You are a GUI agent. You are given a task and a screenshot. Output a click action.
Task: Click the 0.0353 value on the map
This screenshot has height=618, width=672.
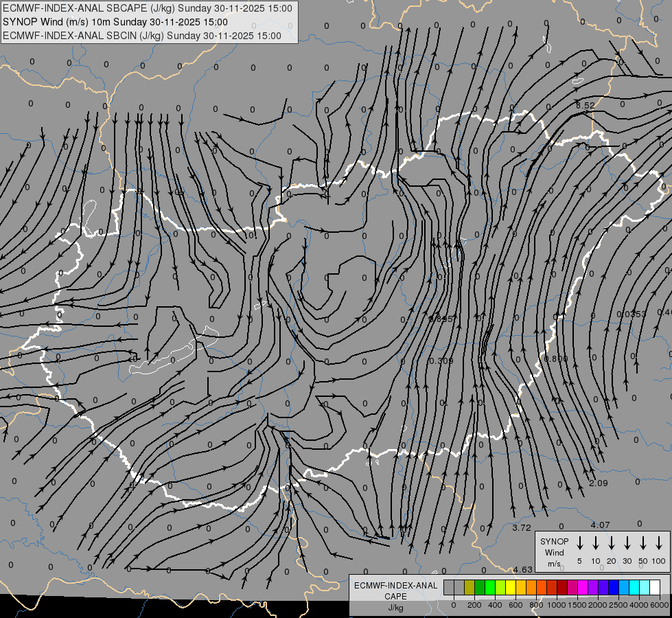[632, 314]
